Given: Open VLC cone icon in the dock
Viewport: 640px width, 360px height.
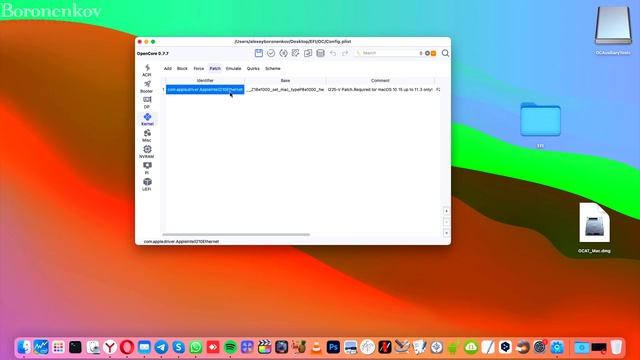Looking at the screenshot, I should [x=316, y=347].
